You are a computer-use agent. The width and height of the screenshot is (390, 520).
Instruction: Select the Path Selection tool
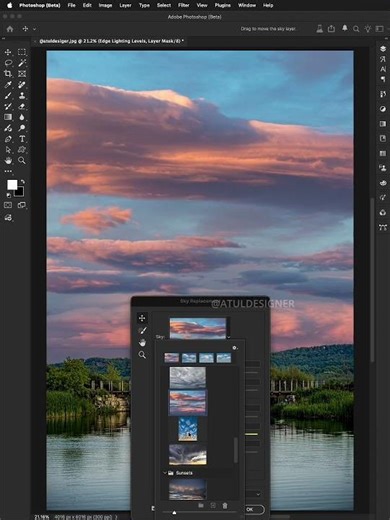pyautogui.click(x=8, y=150)
